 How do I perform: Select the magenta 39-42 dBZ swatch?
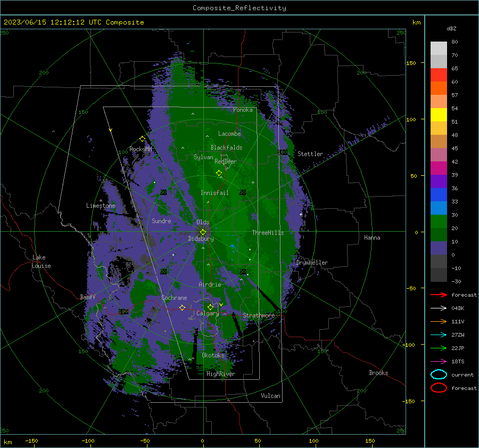click(x=439, y=168)
